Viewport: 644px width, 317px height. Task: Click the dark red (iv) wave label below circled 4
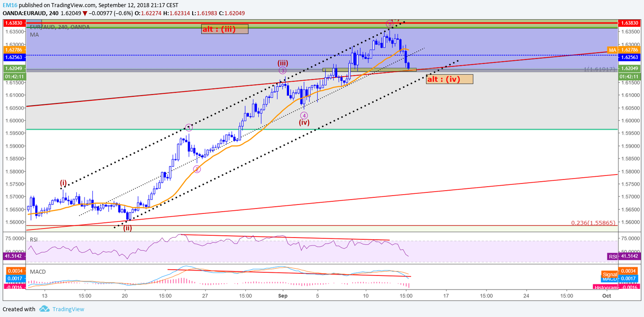[304, 122]
